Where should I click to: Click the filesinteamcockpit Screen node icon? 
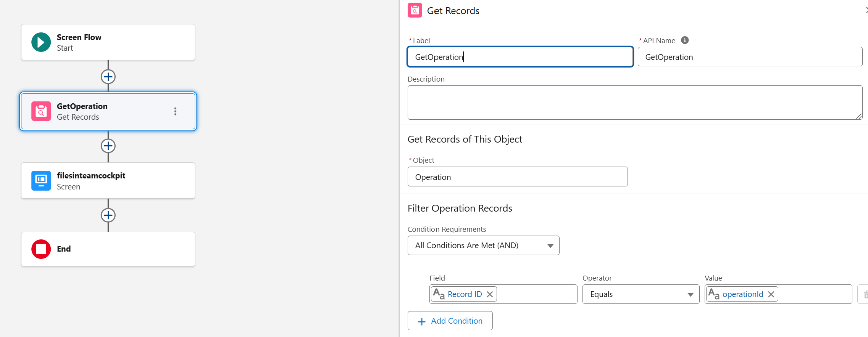click(41, 181)
